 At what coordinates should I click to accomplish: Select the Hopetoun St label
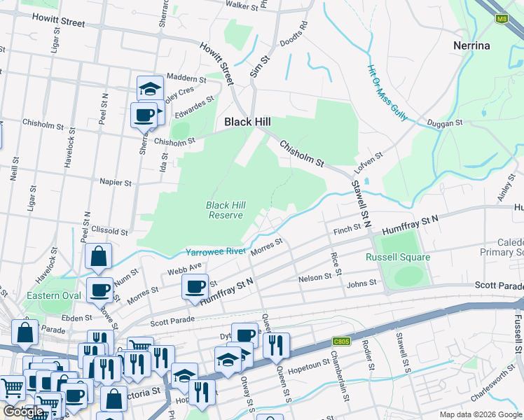[x=308, y=367]
